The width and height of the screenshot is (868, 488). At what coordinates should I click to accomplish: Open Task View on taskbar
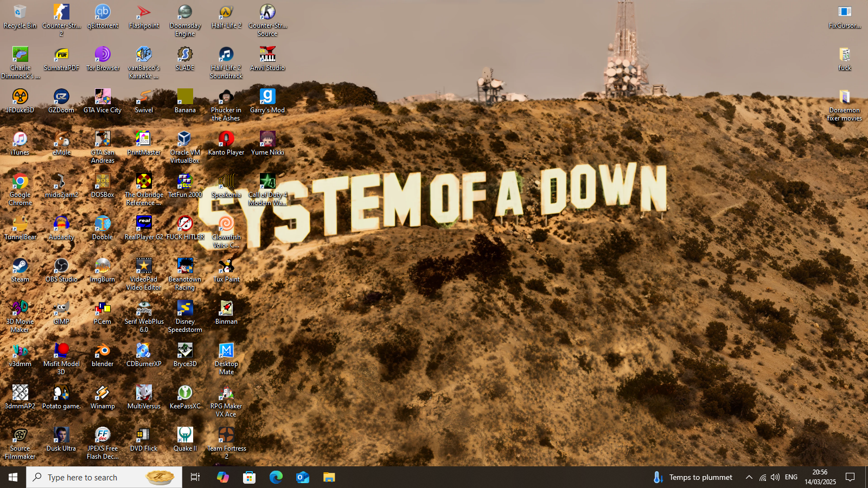pos(195,477)
